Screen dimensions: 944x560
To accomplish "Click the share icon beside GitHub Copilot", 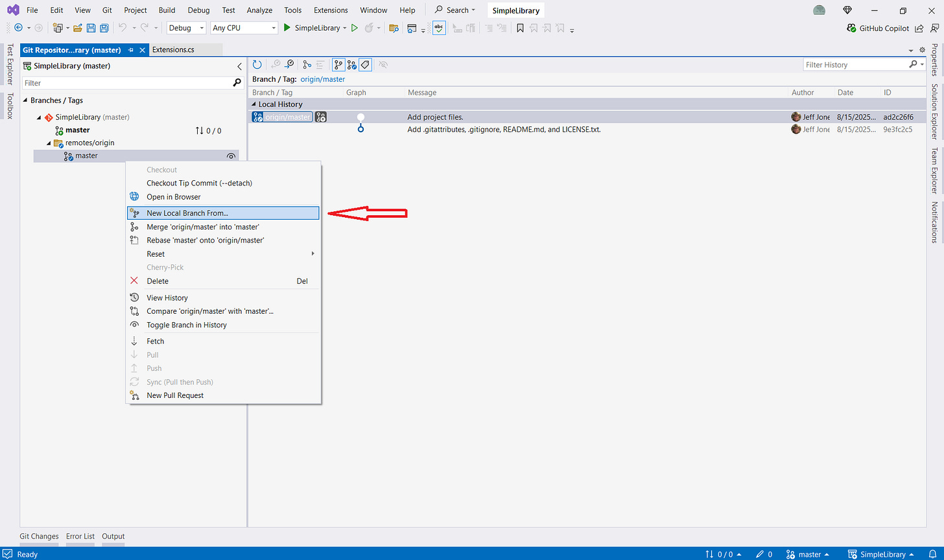I will pos(920,28).
